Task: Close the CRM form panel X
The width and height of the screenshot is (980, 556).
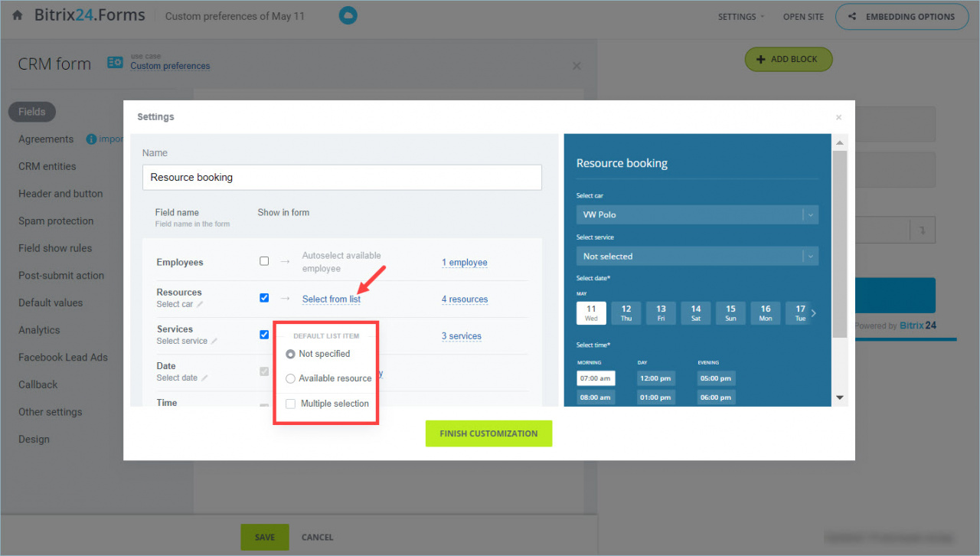Action: pos(577,66)
